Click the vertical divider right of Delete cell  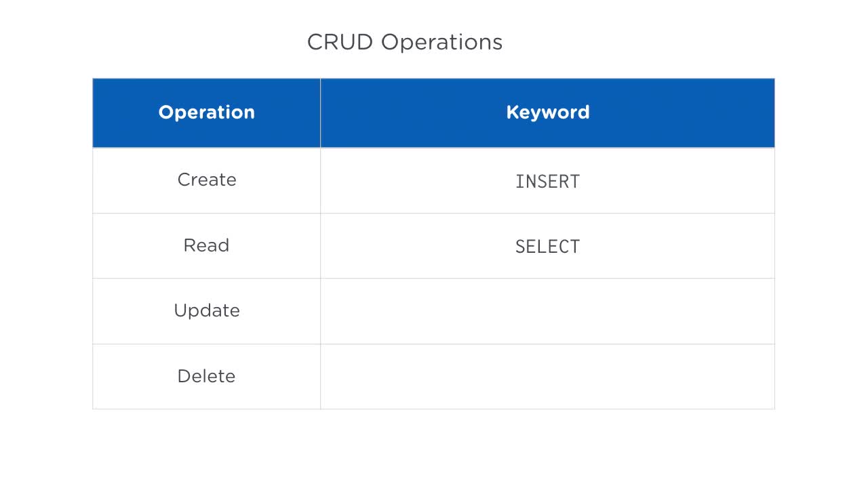tap(320, 376)
